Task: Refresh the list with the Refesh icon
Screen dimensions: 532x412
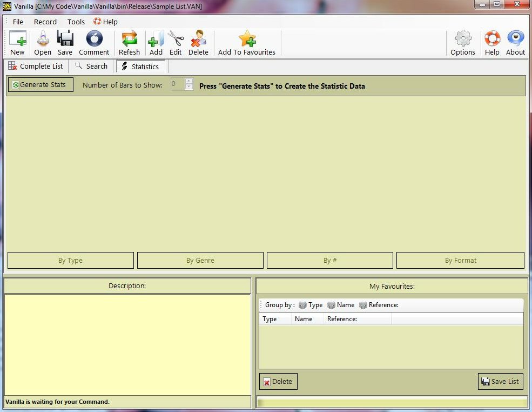Action: 129,39
